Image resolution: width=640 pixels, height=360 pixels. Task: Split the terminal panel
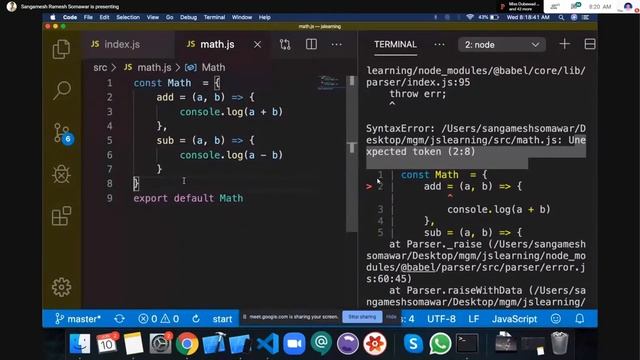590,44
